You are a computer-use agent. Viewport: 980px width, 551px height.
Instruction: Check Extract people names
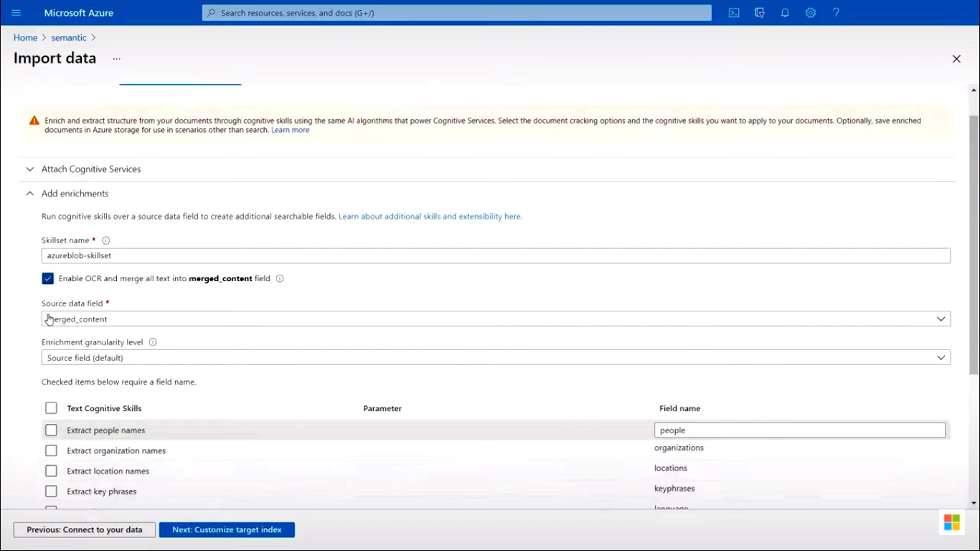click(51, 430)
